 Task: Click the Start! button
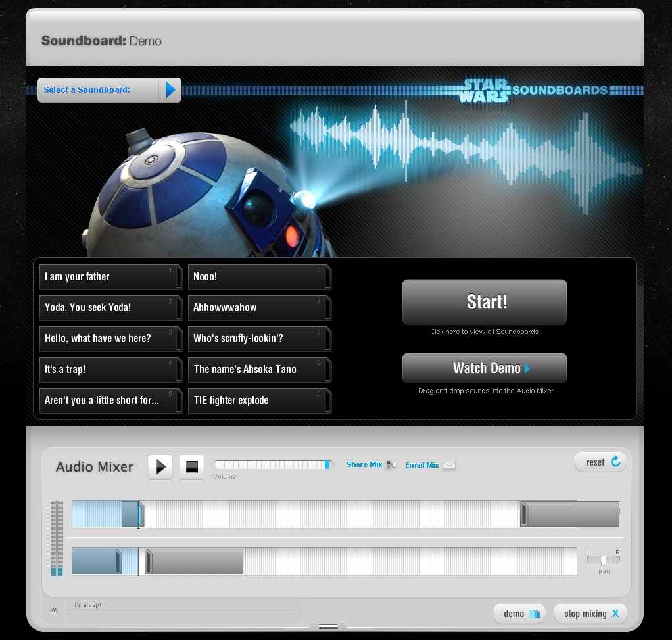(x=485, y=302)
